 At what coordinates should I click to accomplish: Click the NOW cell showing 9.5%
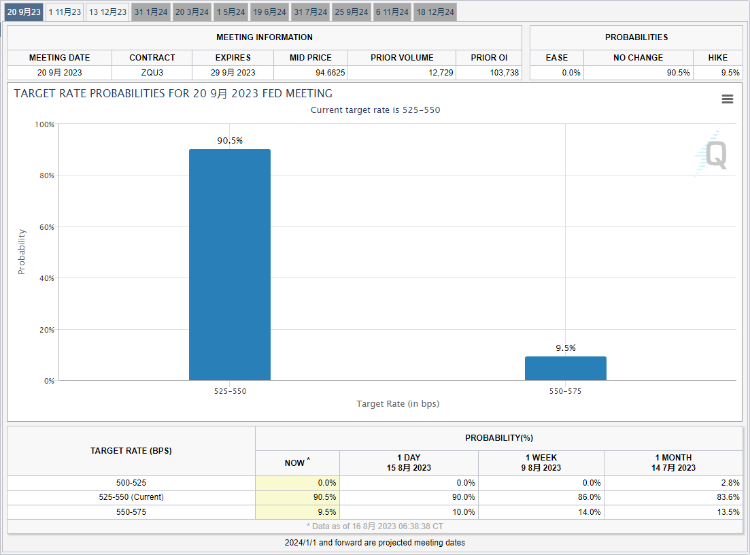point(297,512)
